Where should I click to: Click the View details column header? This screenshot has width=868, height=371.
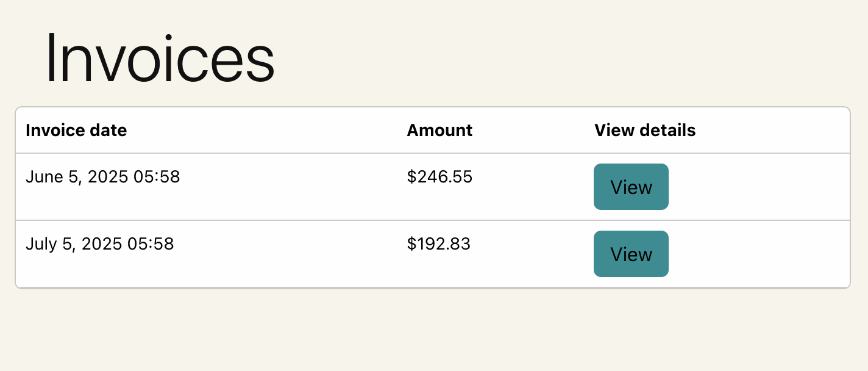pyautogui.click(x=645, y=130)
